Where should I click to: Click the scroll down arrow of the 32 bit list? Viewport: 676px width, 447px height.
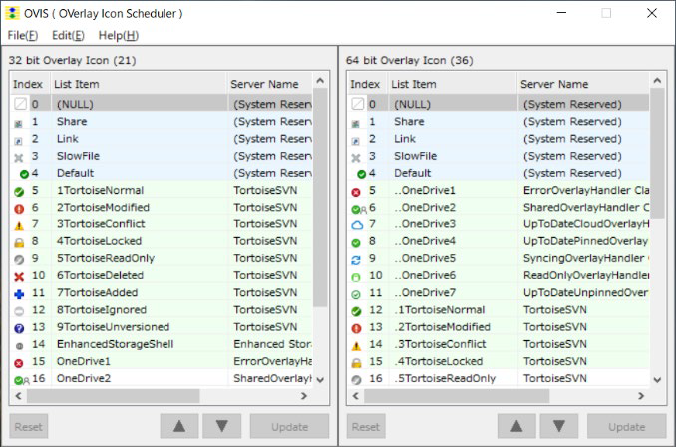[x=320, y=380]
